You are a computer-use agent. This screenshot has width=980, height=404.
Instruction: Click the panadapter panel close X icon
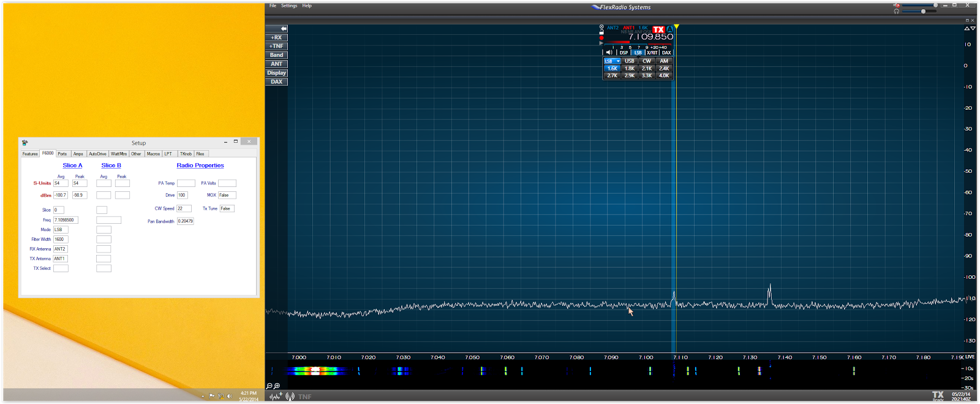click(973, 20)
